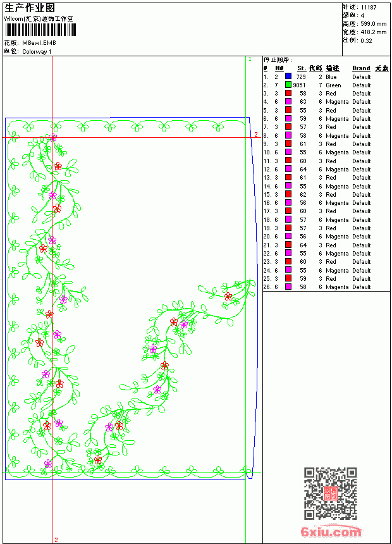Click the MBewl.EMB file name text
Screen dimensions: 392x544
click(39, 43)
